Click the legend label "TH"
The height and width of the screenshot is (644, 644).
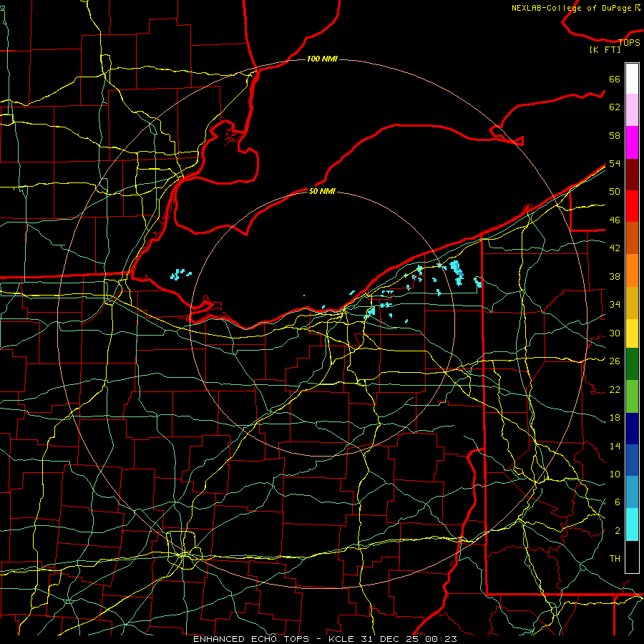point(615,559)
